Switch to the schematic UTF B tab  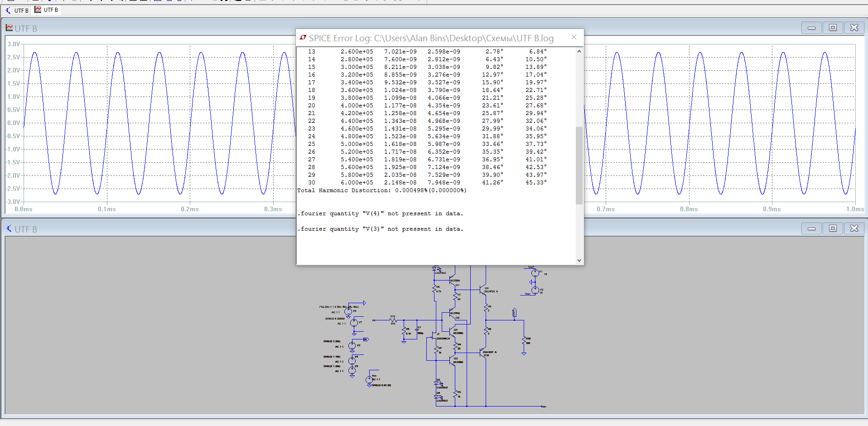tap(17, 10)
